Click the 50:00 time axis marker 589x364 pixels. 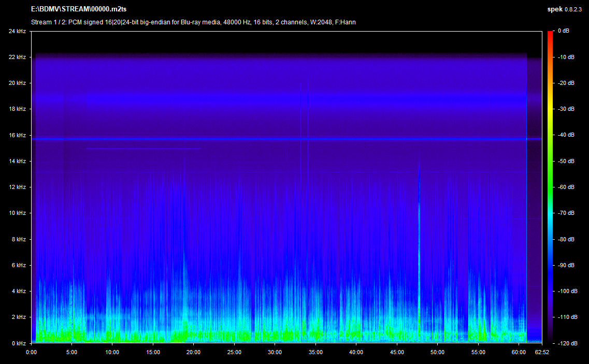[437, 352]
